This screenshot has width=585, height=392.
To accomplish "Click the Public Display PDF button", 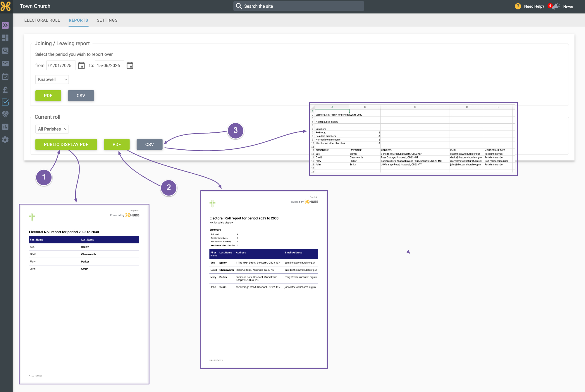I will (66, 144).
